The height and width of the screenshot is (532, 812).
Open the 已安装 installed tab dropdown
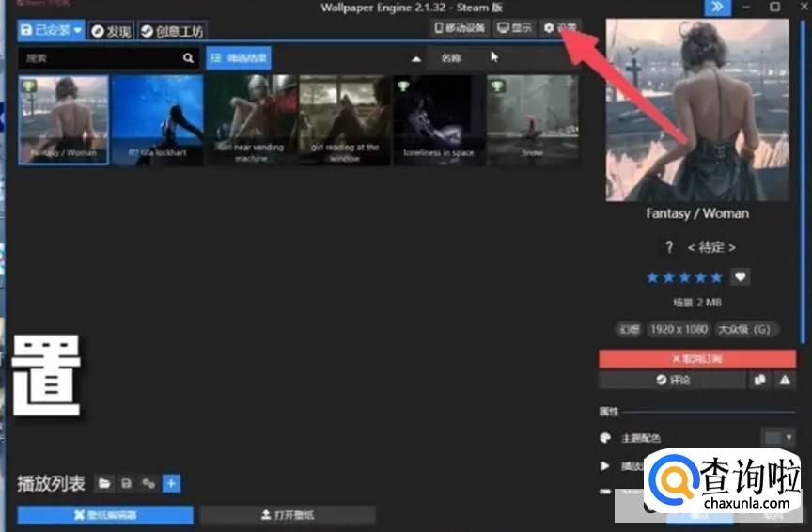51,30
